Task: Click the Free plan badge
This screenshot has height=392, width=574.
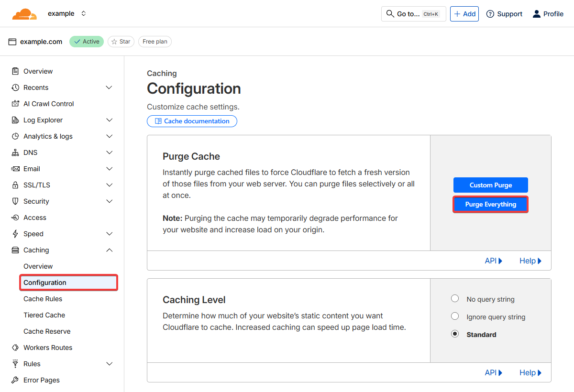Action: tap(155, 42)
